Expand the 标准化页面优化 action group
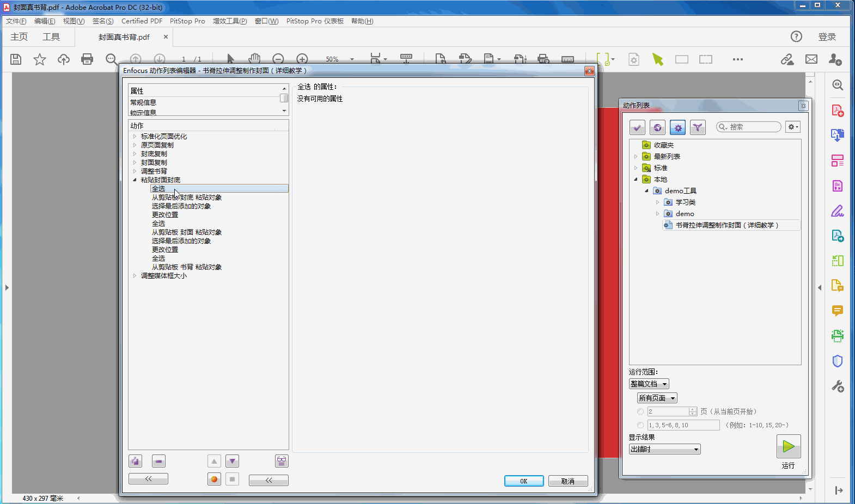The width and height of the screenshot is (855, 504). [135, 136]
